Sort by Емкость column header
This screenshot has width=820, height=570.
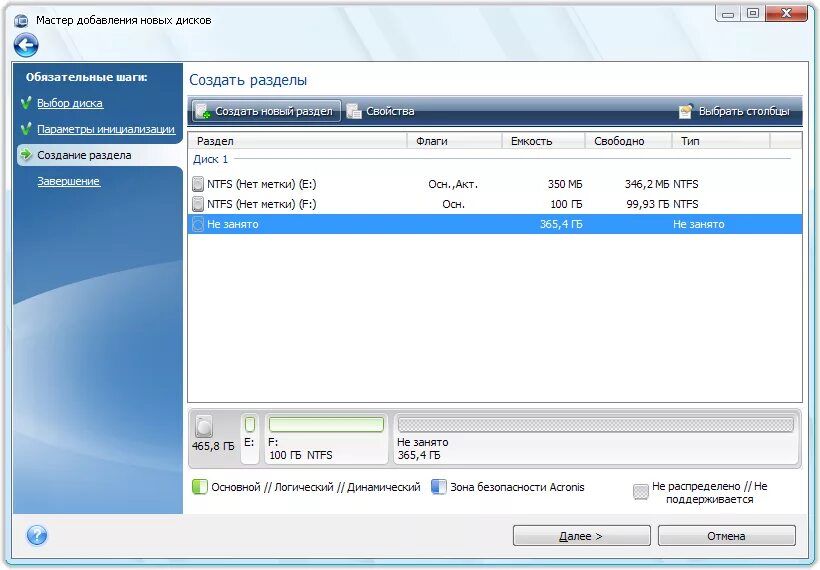[x=543, y=141]
